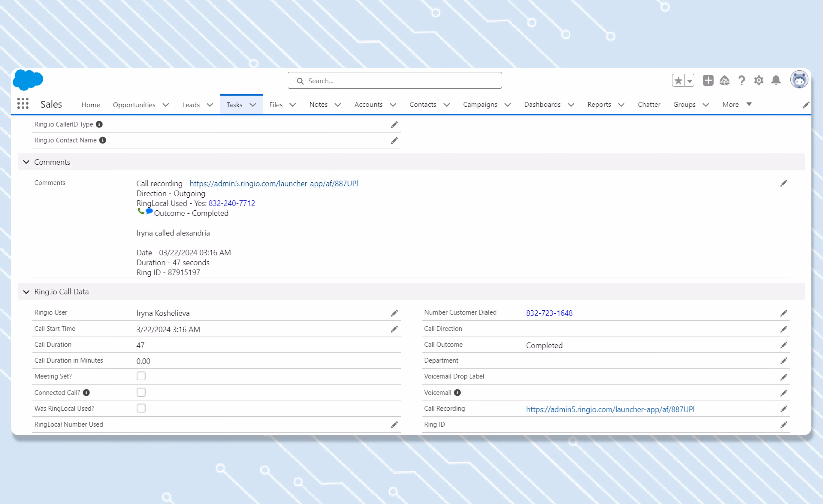The image size is (823, 504).
Task: Show info tooltip for Connected Call?
Action: tap(86, 392)
